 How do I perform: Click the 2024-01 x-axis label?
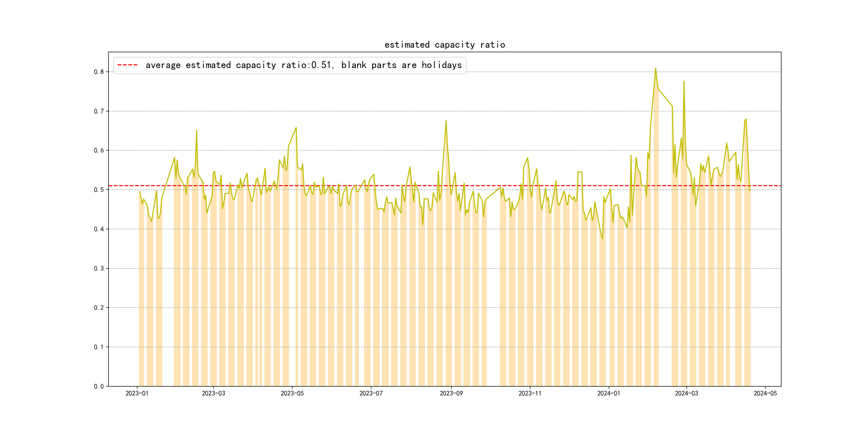click(609, 393)
